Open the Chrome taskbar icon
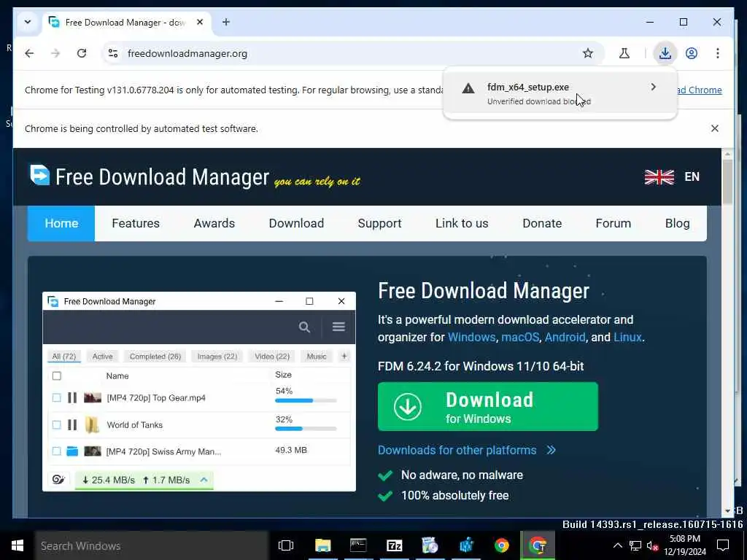 click(501, 545)
